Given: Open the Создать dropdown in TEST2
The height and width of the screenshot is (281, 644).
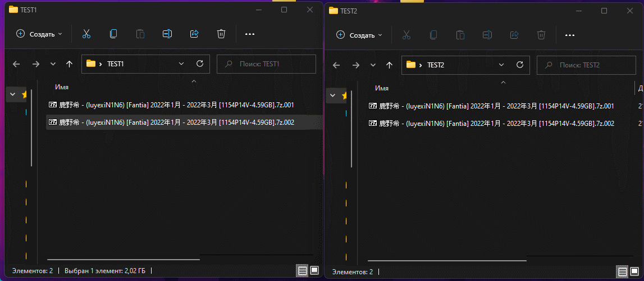Looking at the screenshot, I should pyautogui.click(x=359, y=35).
